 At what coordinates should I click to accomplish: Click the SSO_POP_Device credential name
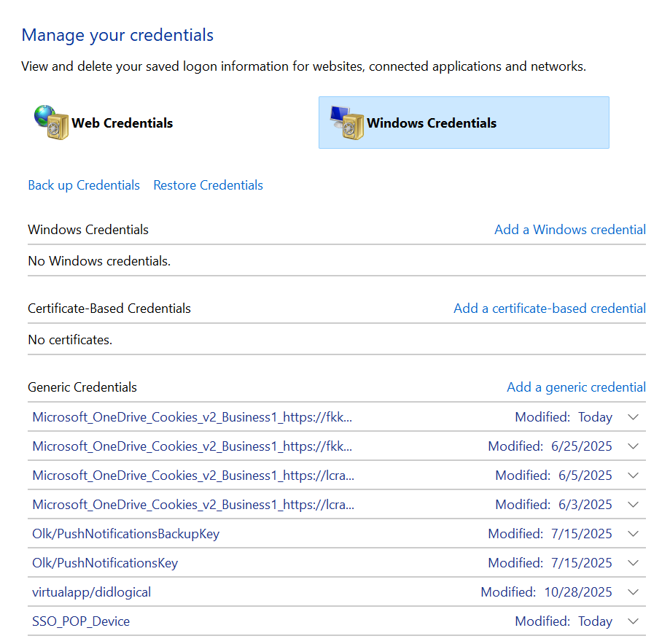click(x=81, y=621)
